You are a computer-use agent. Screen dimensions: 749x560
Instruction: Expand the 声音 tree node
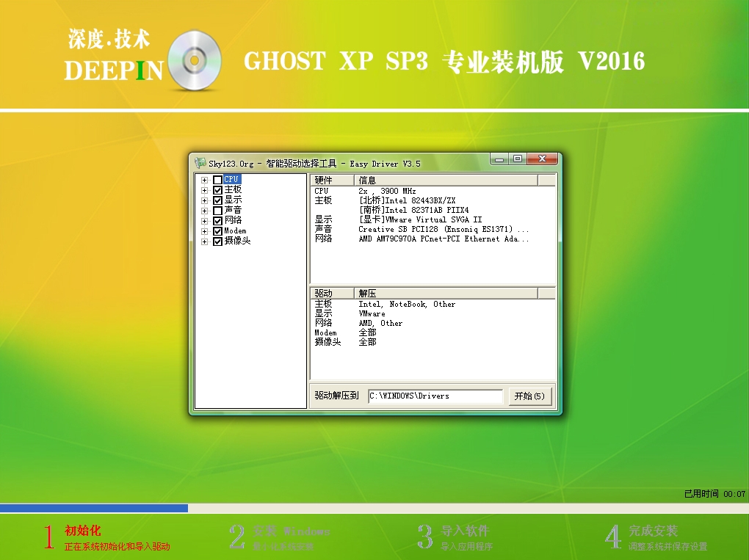tap(204, 211)
